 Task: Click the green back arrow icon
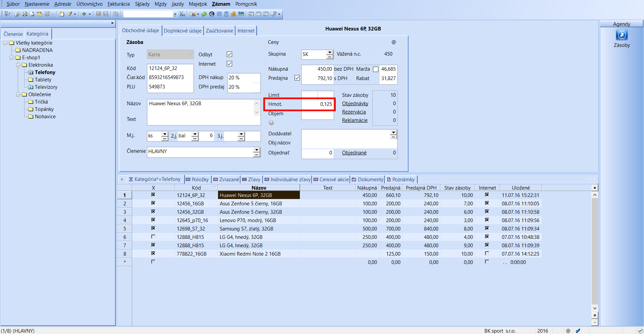[84, 14]
